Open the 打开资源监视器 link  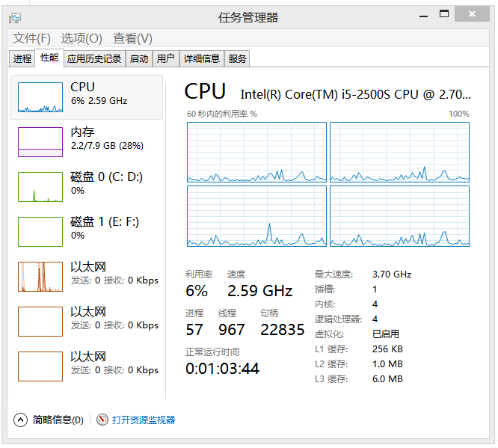(144, 420)
